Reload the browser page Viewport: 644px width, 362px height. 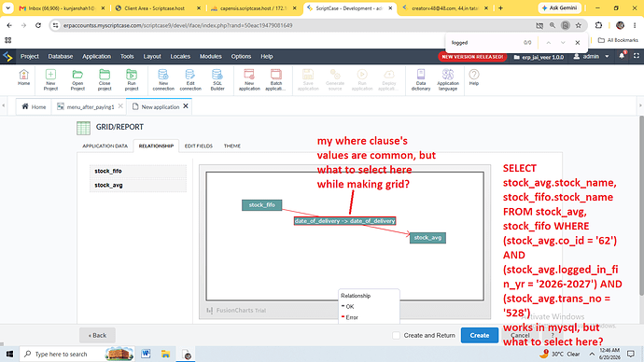click(x=38, y=25)
